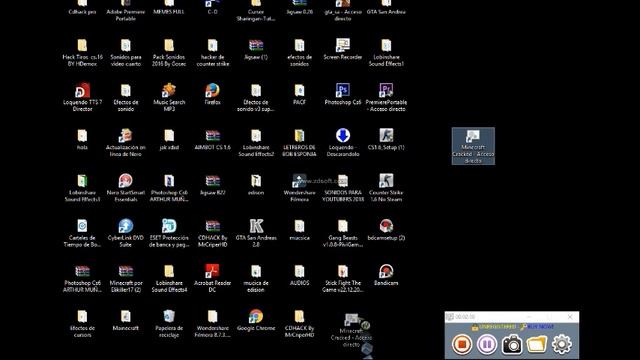
Task: Select the Gang Beasts v1.0.8 folder
Action: click(x=343, y=233)
